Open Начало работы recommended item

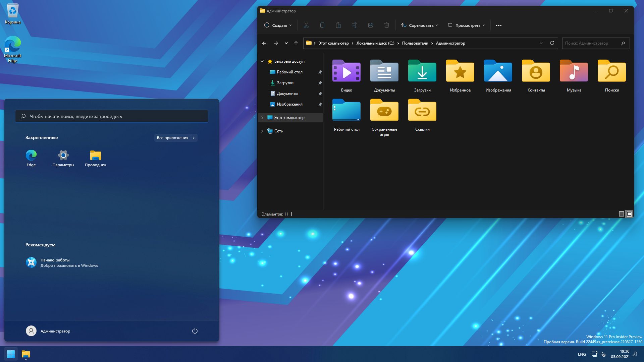tap(62, 262)
